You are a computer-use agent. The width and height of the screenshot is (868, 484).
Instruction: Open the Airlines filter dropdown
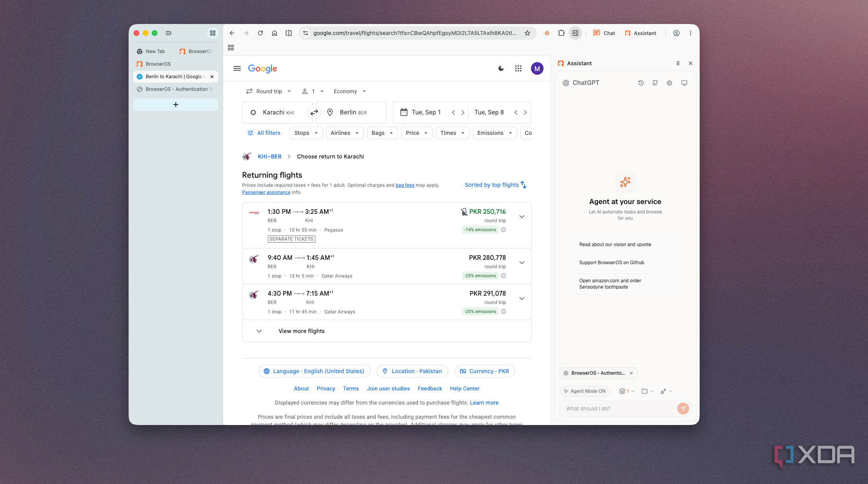[345, 133]
